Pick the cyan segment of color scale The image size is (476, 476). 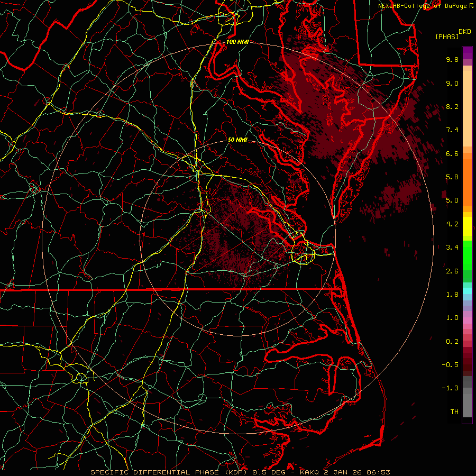[467, 291]
